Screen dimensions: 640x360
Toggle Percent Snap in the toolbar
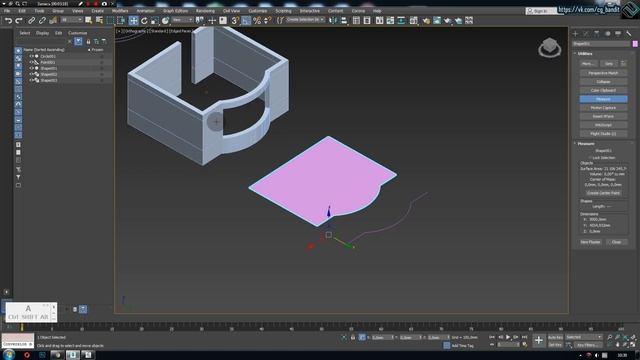click(257, 20)
